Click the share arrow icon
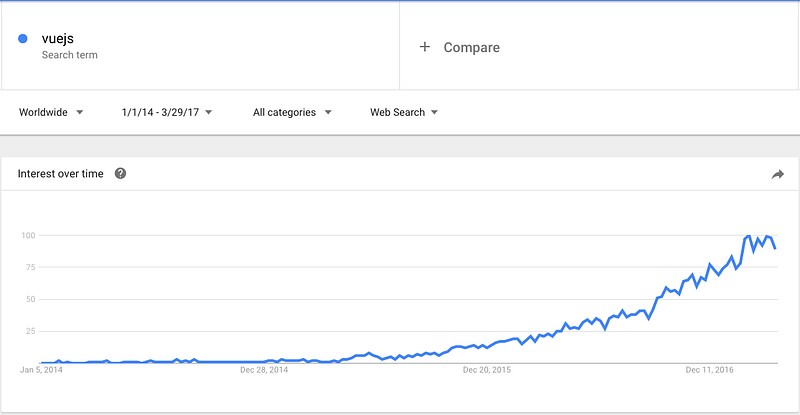This screenshot has height=415, width=800. click(x=778, y=174)
